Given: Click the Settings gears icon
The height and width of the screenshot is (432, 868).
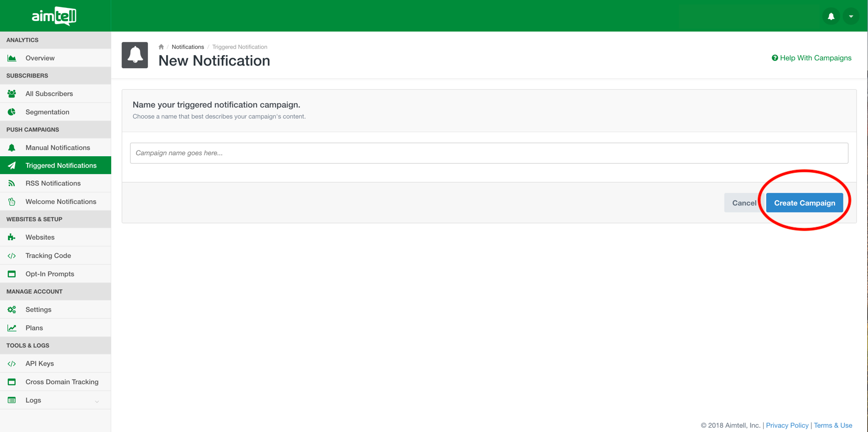Looking at the screenshot, I should (12, 310).
